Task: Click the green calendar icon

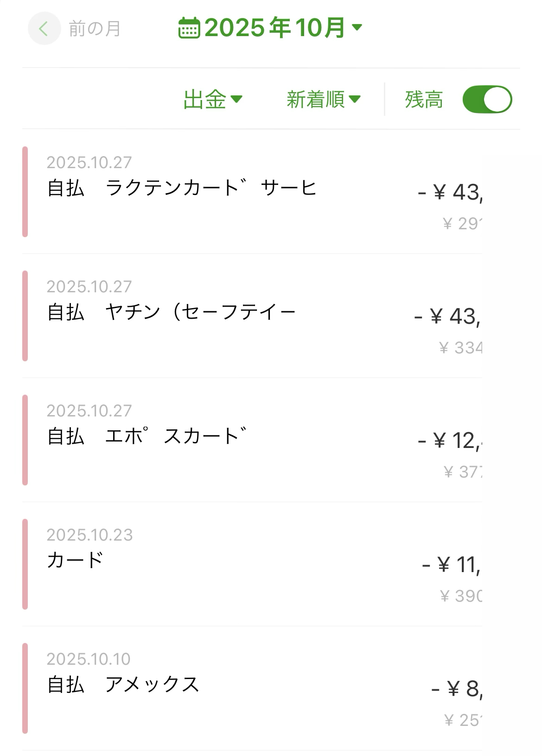Action: [x=189, y=28]
